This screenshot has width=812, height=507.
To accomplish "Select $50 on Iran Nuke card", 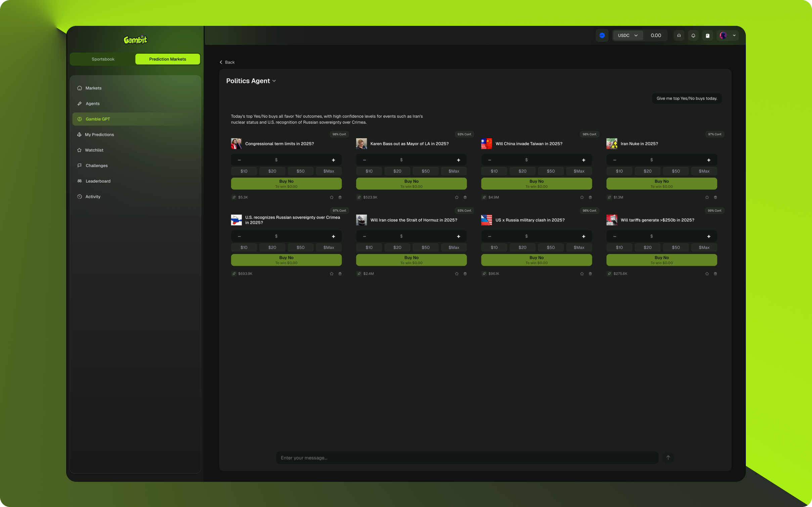I will point(676,171).
